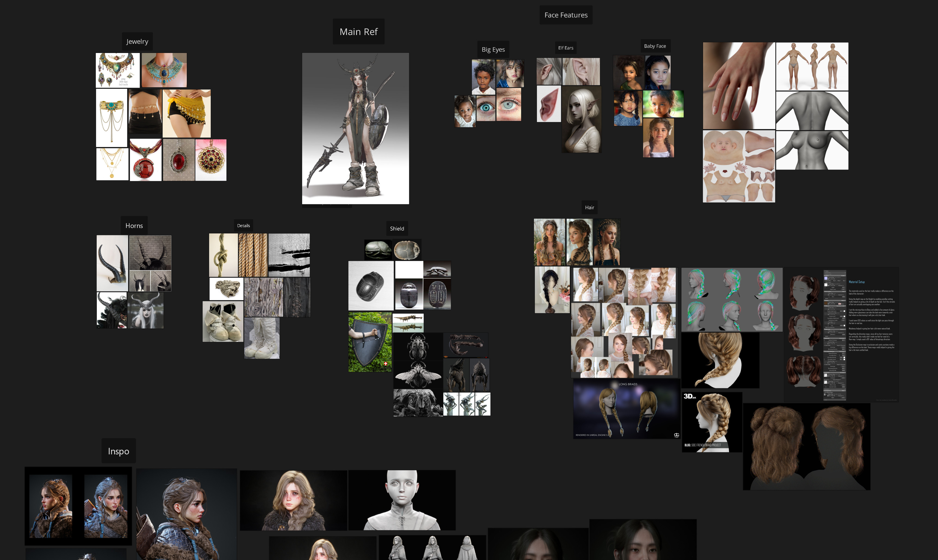Screen dimensions: 938x560
Task: Click the Material Setup settings screenshot
Action: (x=841, y=335)
